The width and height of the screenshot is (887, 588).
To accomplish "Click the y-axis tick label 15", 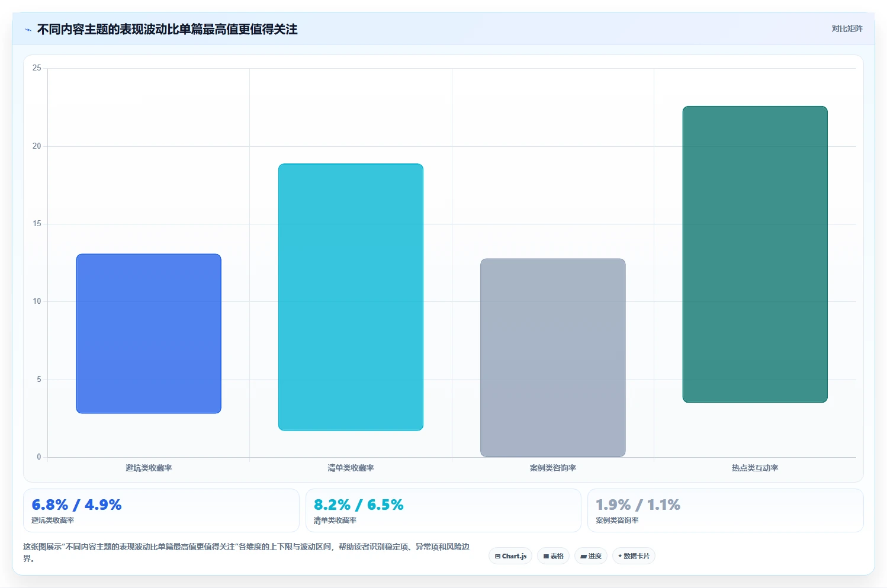I will [x=37, y=224].
